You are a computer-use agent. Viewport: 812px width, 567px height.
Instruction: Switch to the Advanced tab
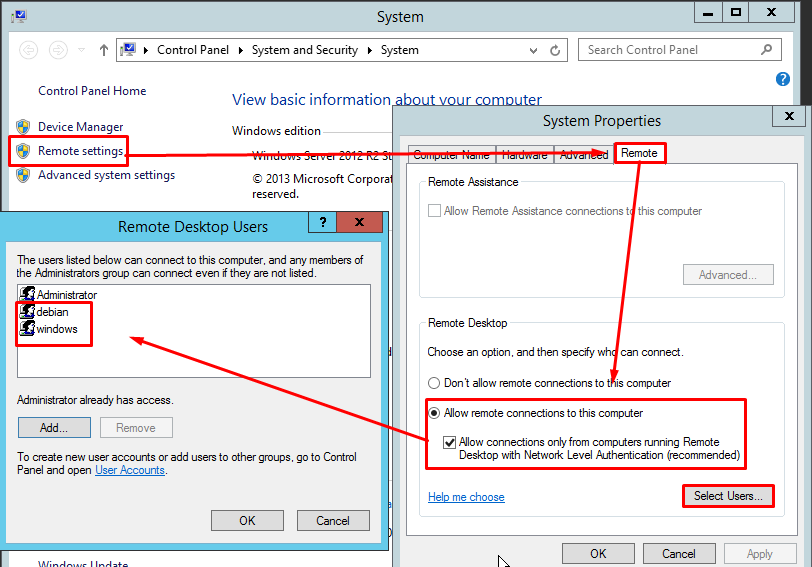click(x=584, y=155)
